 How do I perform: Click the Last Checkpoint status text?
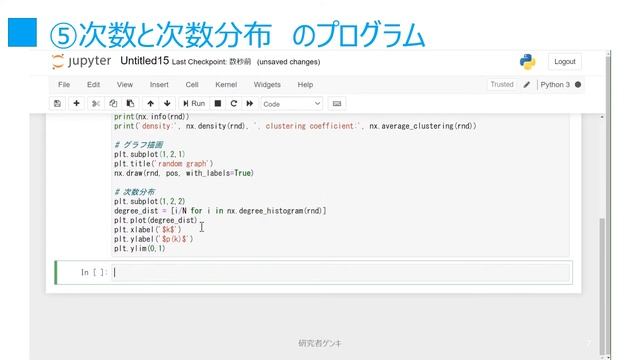[211, 62]
